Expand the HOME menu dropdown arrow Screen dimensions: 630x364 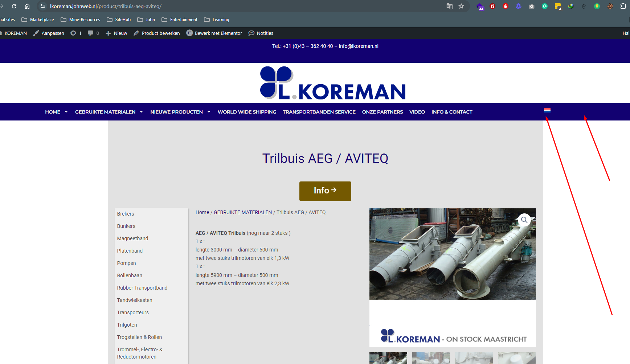(x=66, y=112)
